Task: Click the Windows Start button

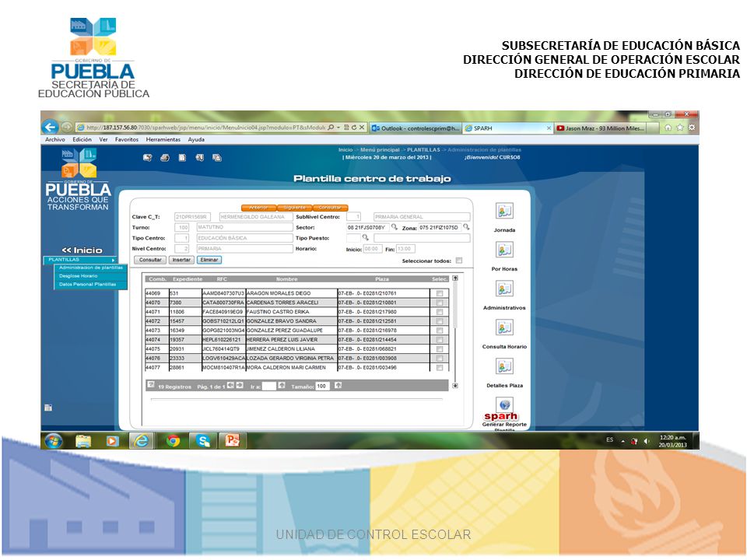Action: [x=54, y=441]
